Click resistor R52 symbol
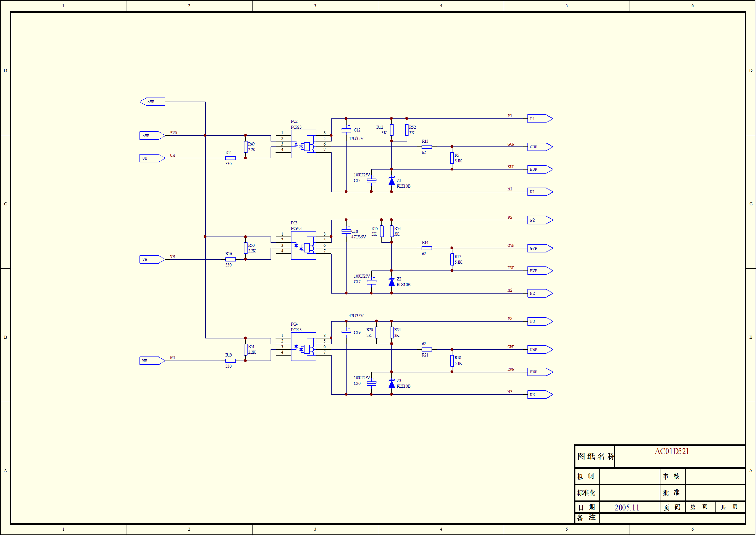This screenshot has height=536, width=756. [x=407, y=130]
